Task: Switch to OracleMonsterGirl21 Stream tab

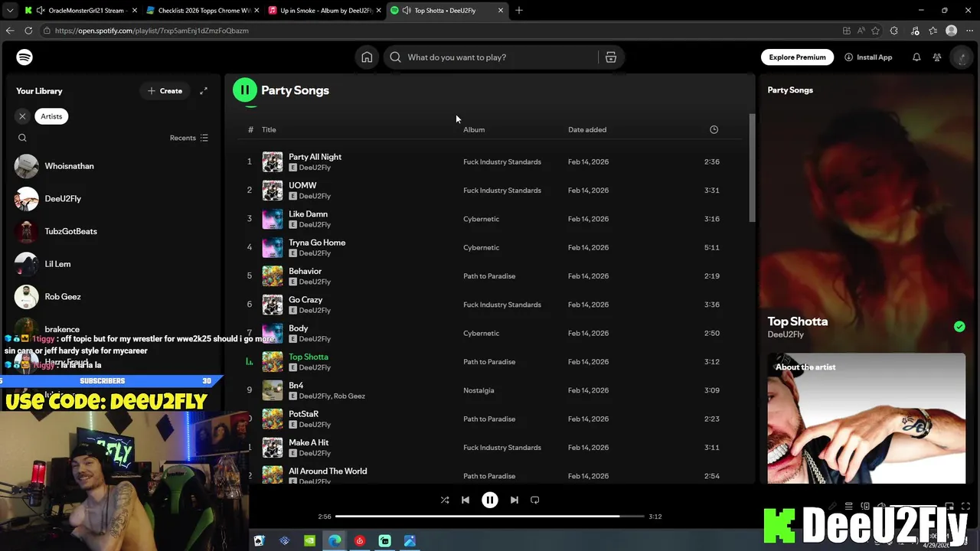Action: (80, 10)
